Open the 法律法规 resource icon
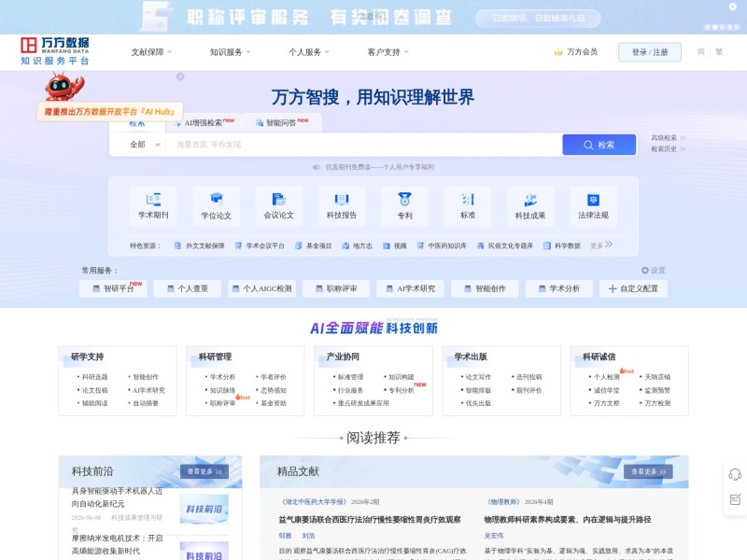The image size is (747, 560). [x=593, y=205]
